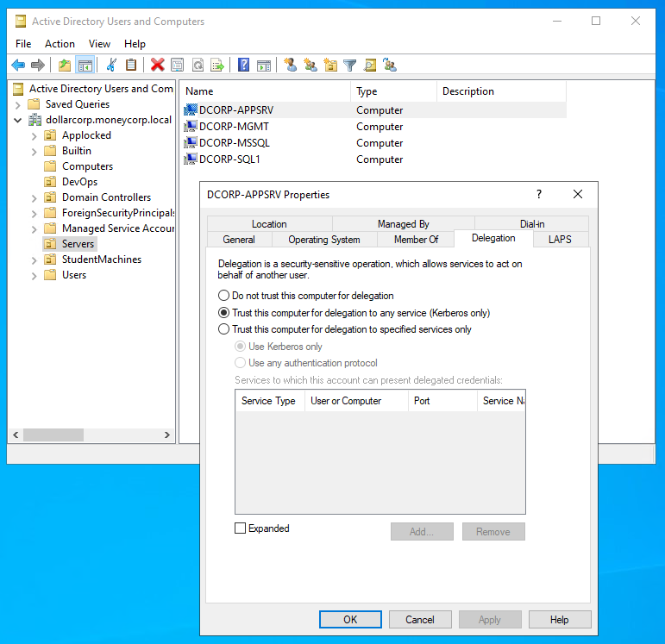Collapse the dollarcorp.moneycorp.local domain node
Viewport: 665px width, 644px height.
(18, 120)
